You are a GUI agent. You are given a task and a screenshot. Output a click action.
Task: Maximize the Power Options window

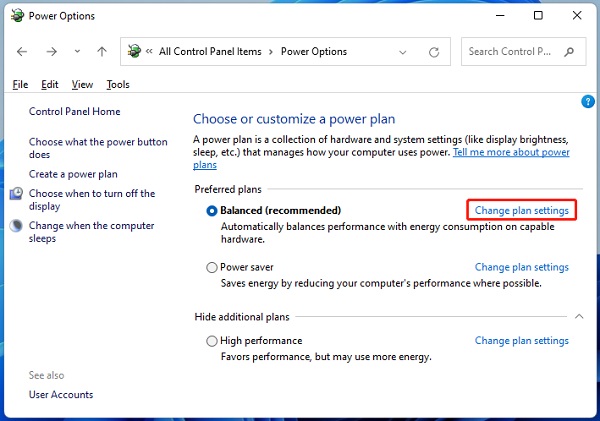coord(538,15)
